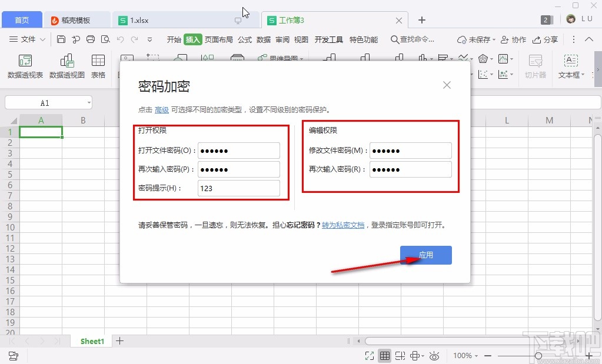Click the Print icon in quick access toolbar

90,39
